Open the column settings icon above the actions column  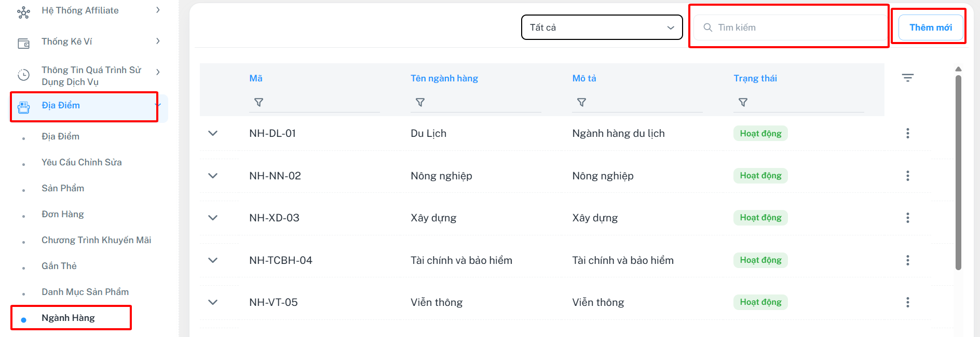click(x=907, y=78)
